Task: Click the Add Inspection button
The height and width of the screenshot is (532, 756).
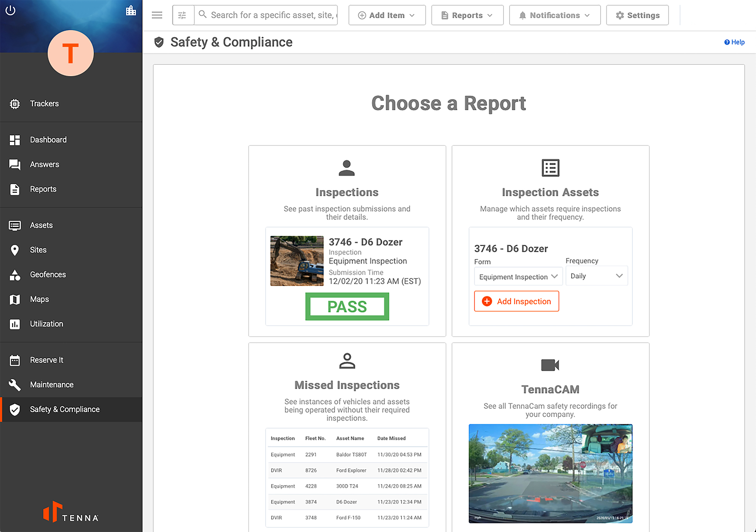Action: [516, 301]
